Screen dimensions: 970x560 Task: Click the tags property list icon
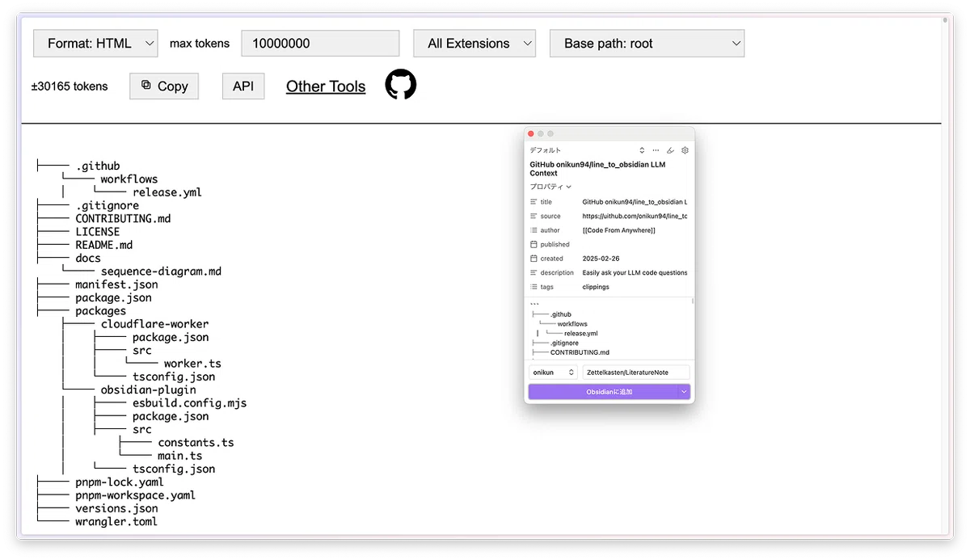tap(533, 287)
